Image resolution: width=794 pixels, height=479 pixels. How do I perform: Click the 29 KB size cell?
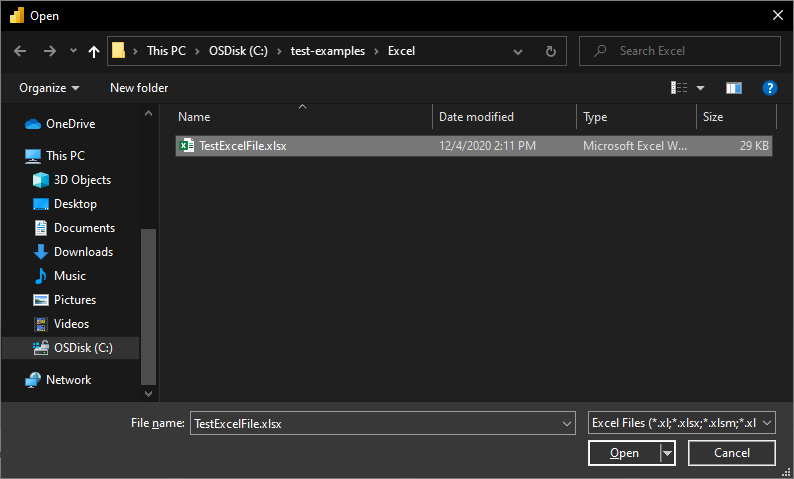pyautogui.click(x=754, y=146)
